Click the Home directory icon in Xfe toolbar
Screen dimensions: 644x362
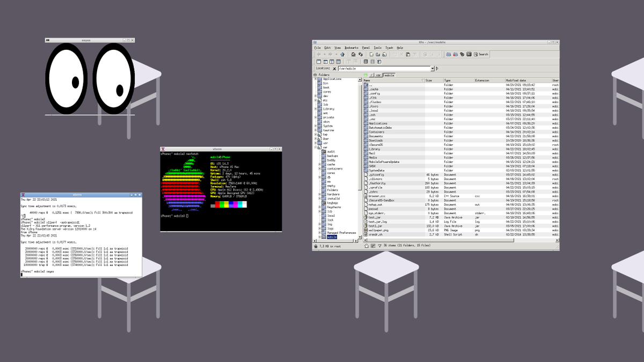coord(353,54)
